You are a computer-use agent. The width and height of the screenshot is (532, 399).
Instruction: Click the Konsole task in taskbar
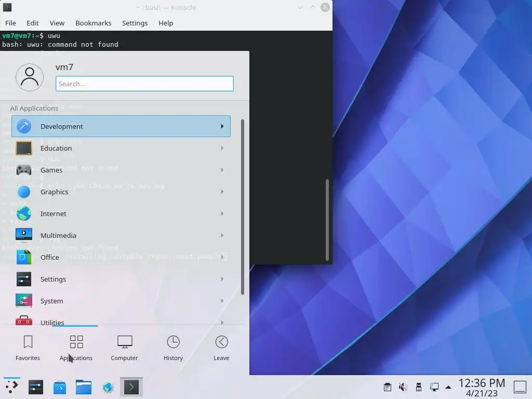131,387
